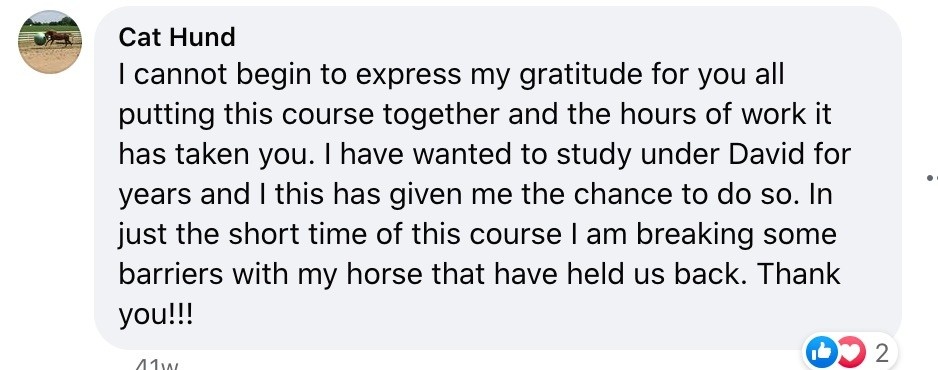The width and height of the screenshot is (938, 370).
Task: Click the horse in the avatar photo
Action: (59, 38)
